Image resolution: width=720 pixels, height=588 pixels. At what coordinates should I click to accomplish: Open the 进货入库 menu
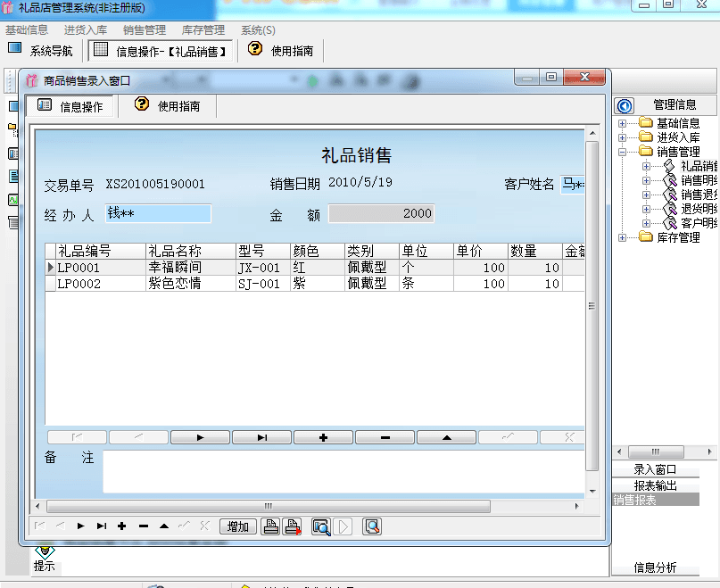pos(86,30)
